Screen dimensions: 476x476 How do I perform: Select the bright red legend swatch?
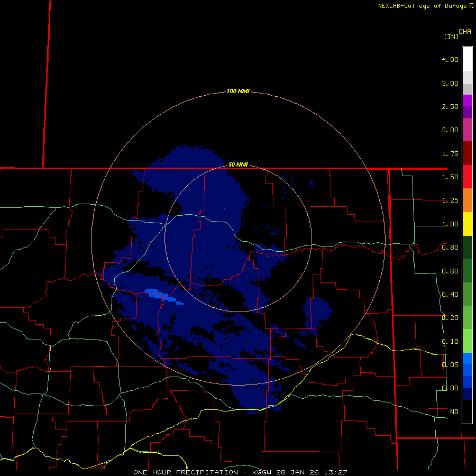467,177
